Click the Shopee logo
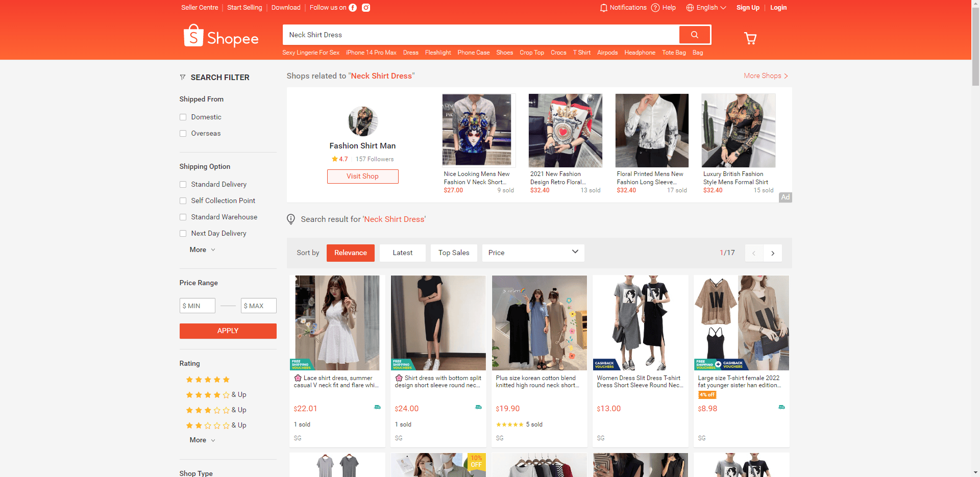 click(221, 36)
